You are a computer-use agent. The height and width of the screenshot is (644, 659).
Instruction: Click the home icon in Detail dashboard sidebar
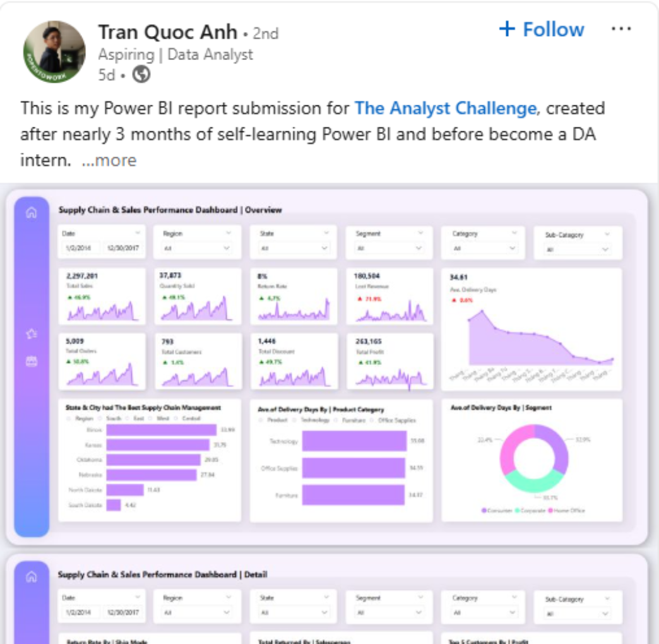pyautogui.click(x=31, y=577)
